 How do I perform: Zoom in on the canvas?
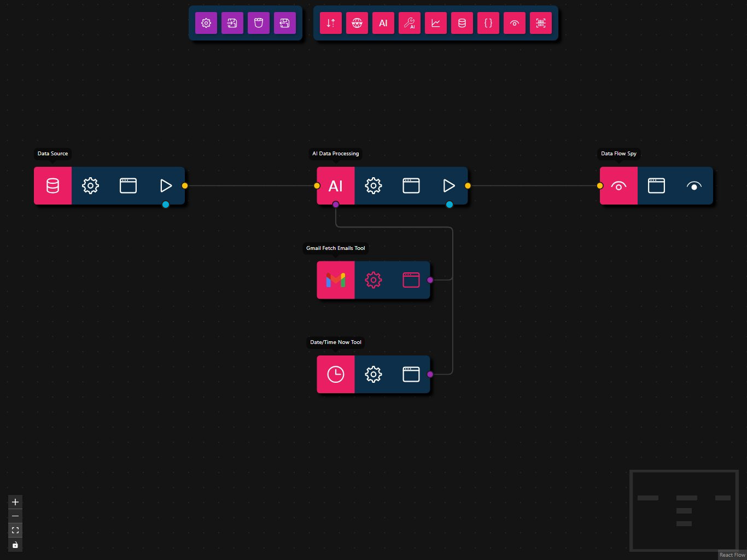[x=15, y=502]
